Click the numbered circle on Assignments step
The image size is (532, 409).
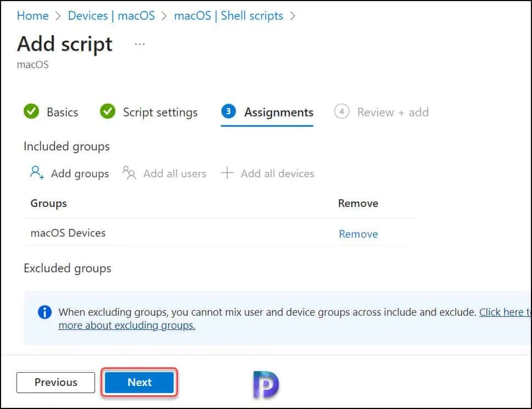point(228,111)
